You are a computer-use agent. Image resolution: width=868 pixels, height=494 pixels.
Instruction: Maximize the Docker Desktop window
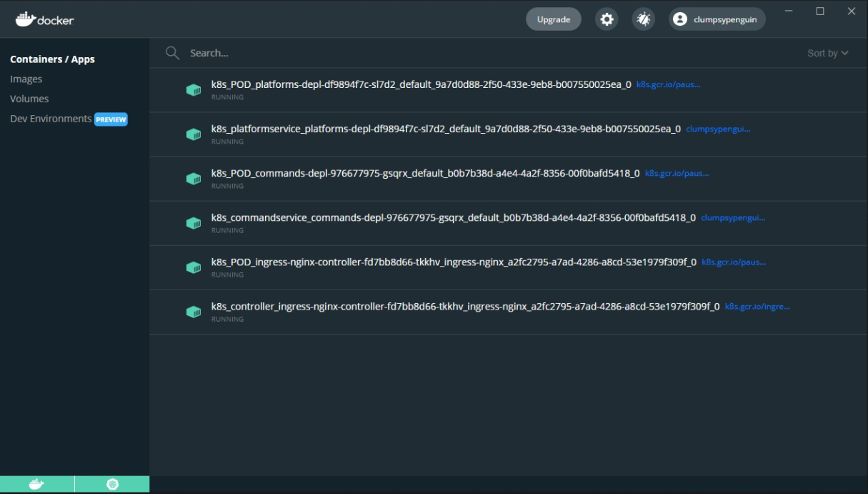point(820,11)
